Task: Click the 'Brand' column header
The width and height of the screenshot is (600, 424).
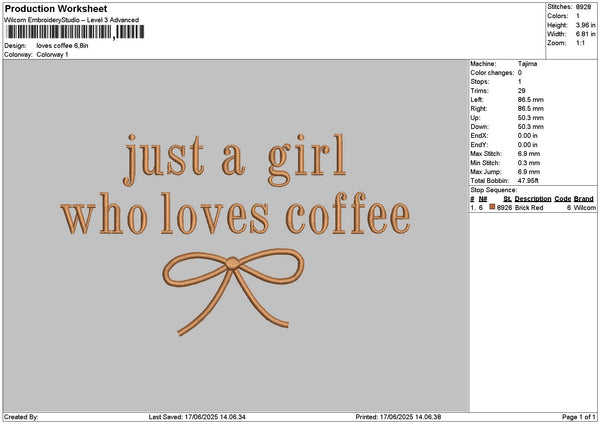Action: (x=585, y=199)
